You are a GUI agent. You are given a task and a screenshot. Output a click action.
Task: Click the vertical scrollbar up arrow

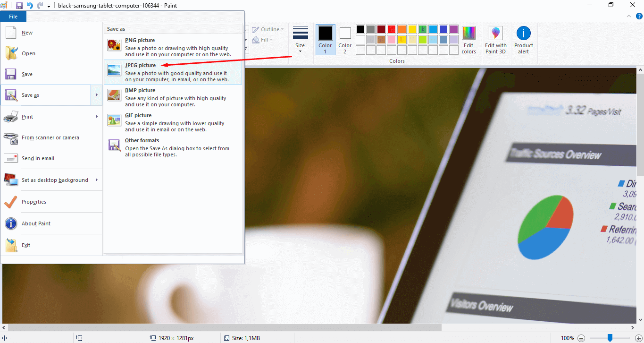pos(640,71)
